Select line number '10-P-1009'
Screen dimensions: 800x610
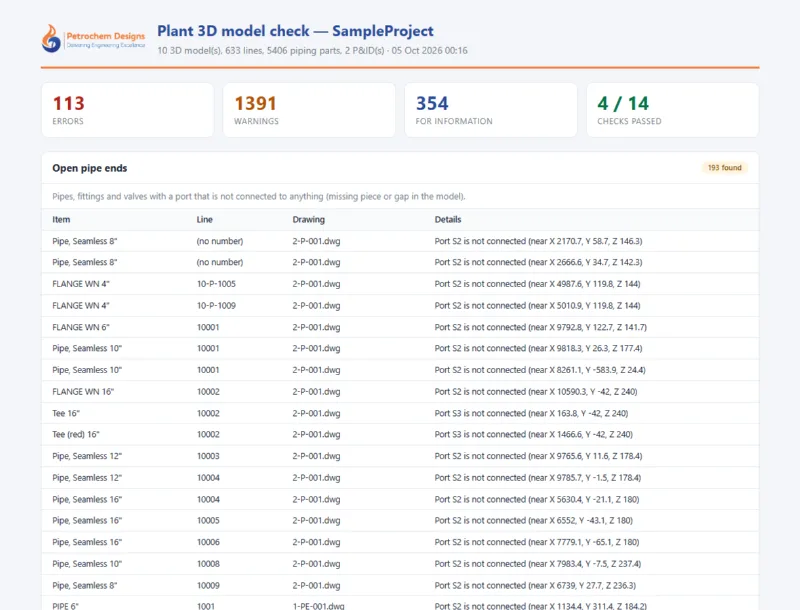tap(216, 306)
